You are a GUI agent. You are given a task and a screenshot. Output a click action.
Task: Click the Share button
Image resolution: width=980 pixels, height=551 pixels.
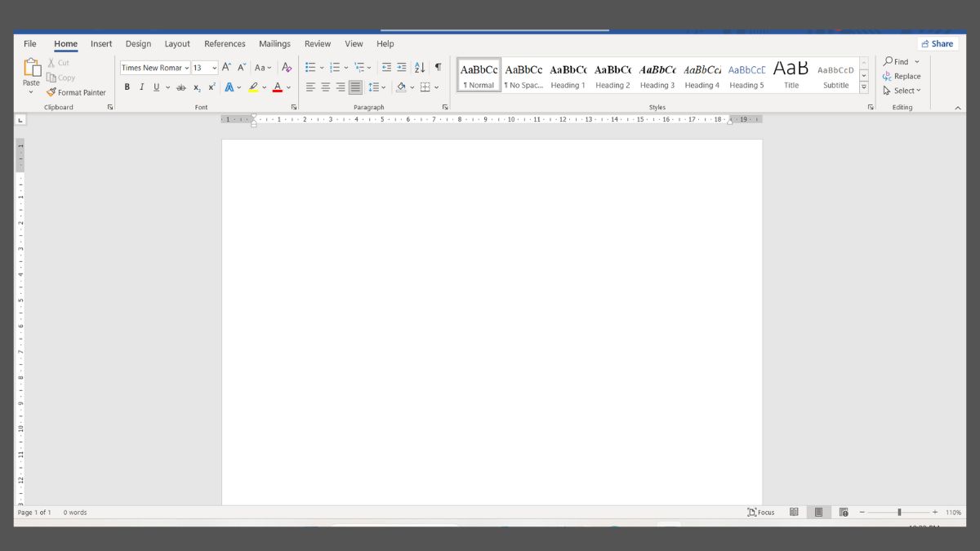click(x=938, y=44)
